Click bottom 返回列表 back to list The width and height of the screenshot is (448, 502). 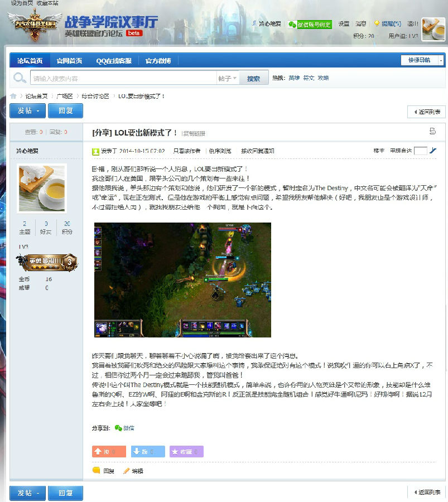coord(427,492)
